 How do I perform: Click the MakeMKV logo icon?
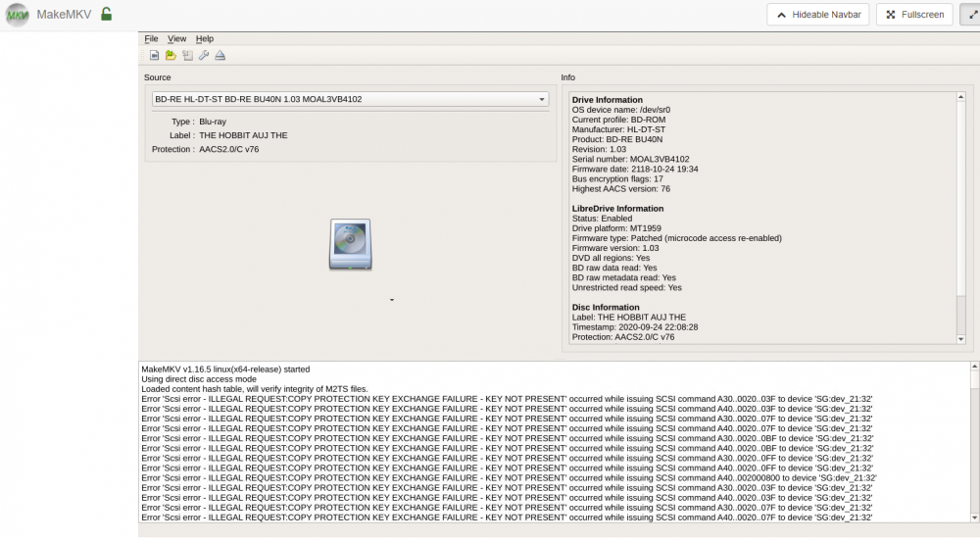pos(17,15)
